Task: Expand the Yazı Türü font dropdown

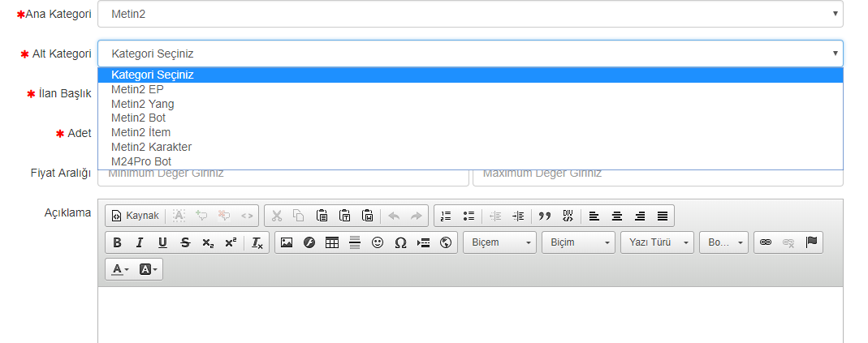Action: pos(657,242)
